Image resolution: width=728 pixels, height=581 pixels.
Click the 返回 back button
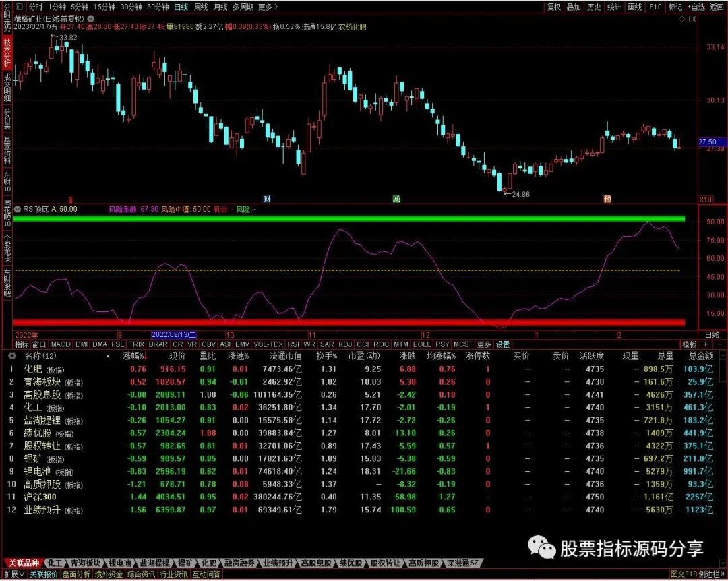point(717,7)
